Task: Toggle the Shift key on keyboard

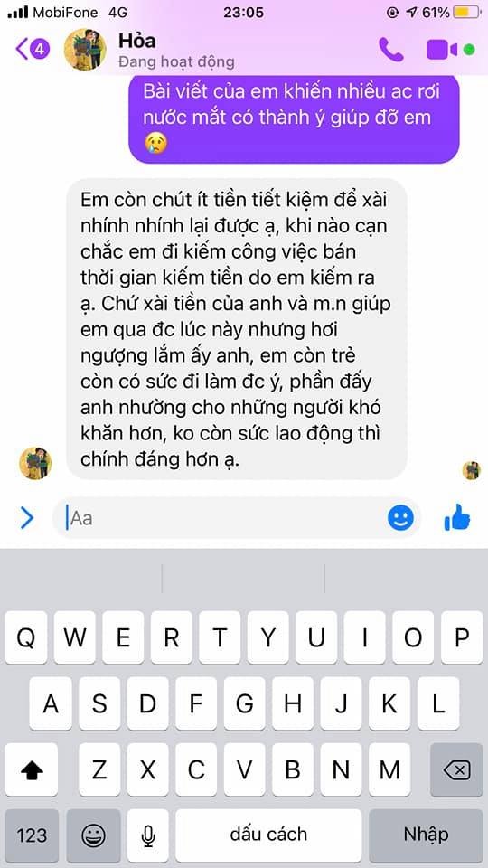Action: point(31,769)
